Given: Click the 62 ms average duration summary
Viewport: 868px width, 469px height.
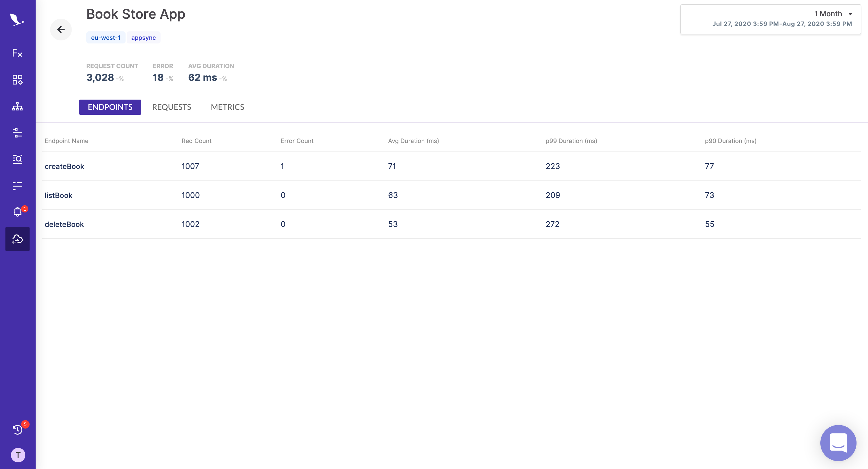Looking at the screenshot, I should coord(203,78).
